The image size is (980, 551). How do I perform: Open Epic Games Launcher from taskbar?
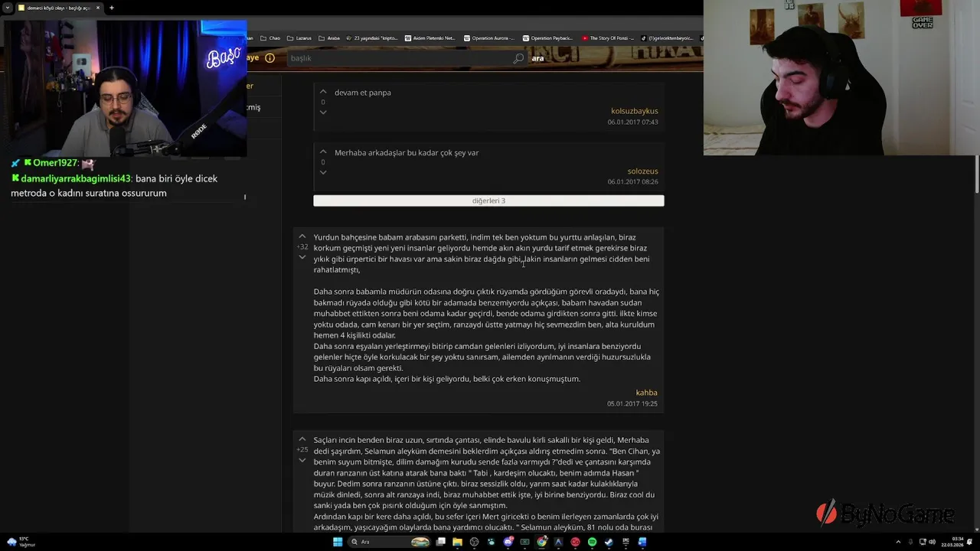(626, 542)
